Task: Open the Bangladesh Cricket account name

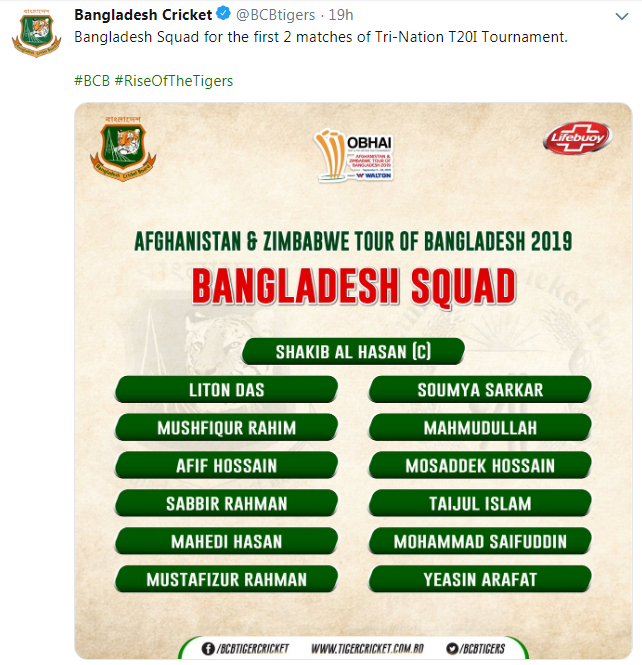Action: 143,15
